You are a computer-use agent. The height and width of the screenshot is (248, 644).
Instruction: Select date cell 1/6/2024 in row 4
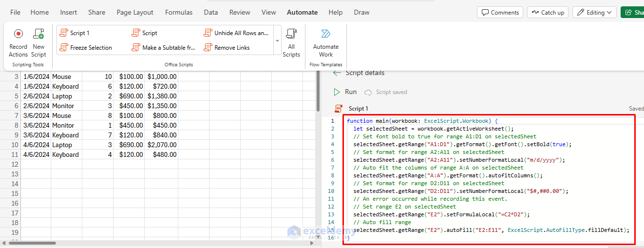click(36, 86)
